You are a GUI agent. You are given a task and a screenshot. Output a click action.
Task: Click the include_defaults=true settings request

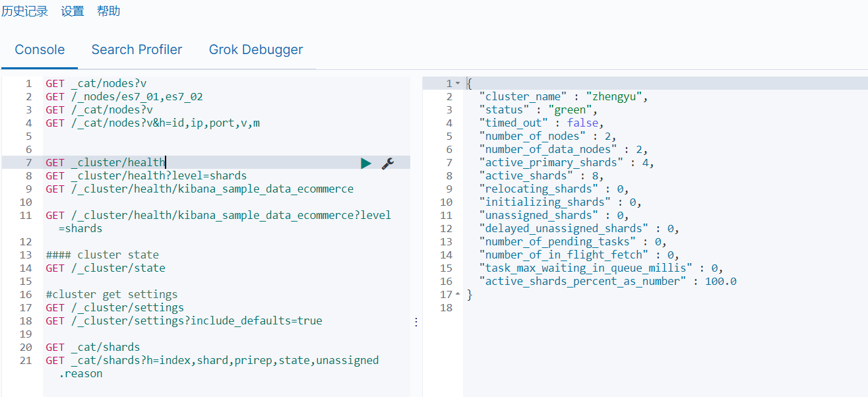coord(183,321)
